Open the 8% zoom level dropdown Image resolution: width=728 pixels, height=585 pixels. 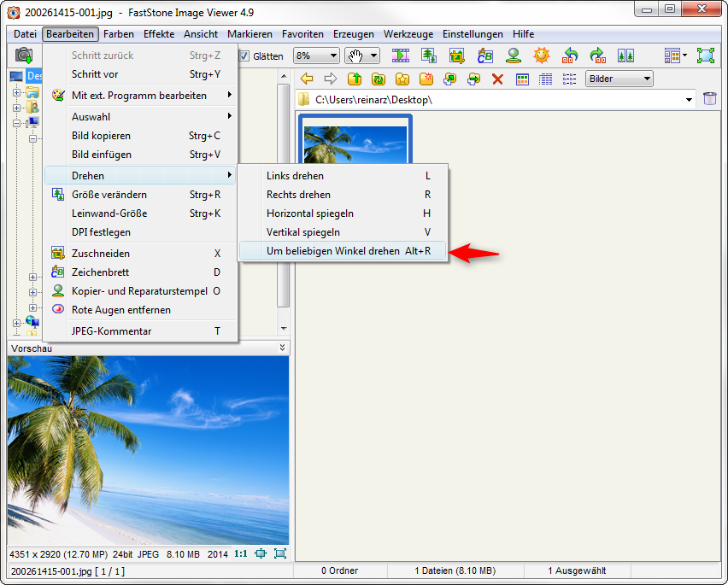click(x=315, y=56)
